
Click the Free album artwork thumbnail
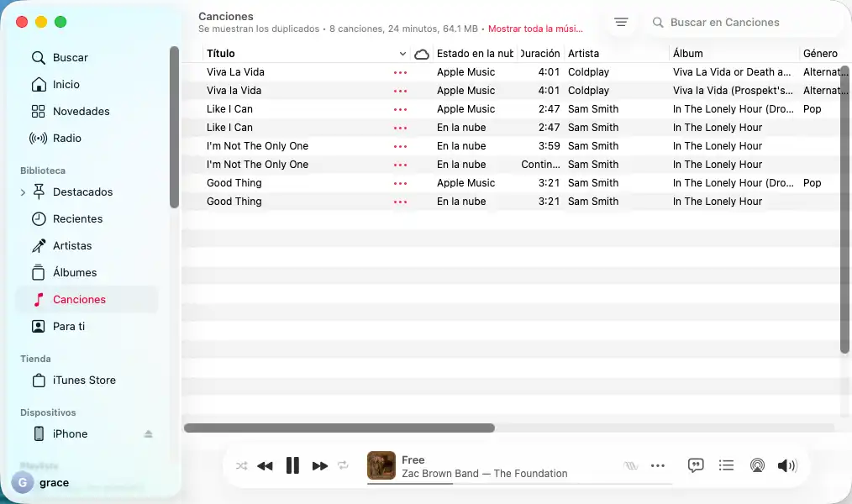(381, 465)
